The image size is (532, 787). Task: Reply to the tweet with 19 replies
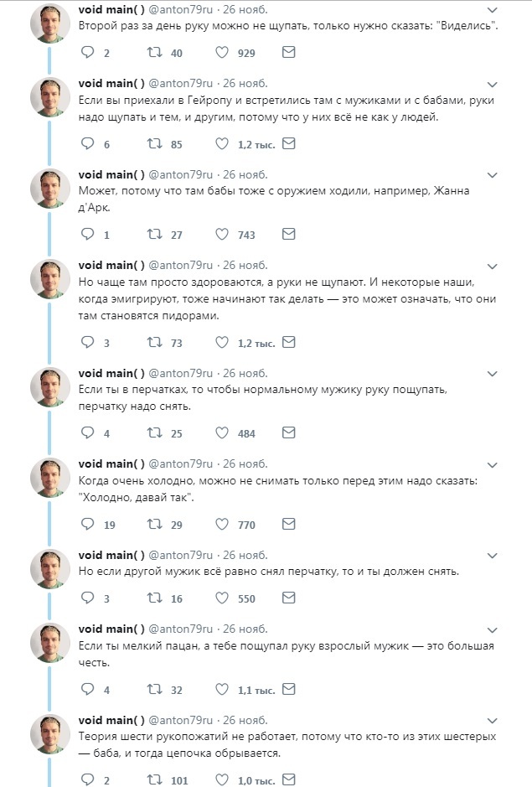[x=88, y=525]
